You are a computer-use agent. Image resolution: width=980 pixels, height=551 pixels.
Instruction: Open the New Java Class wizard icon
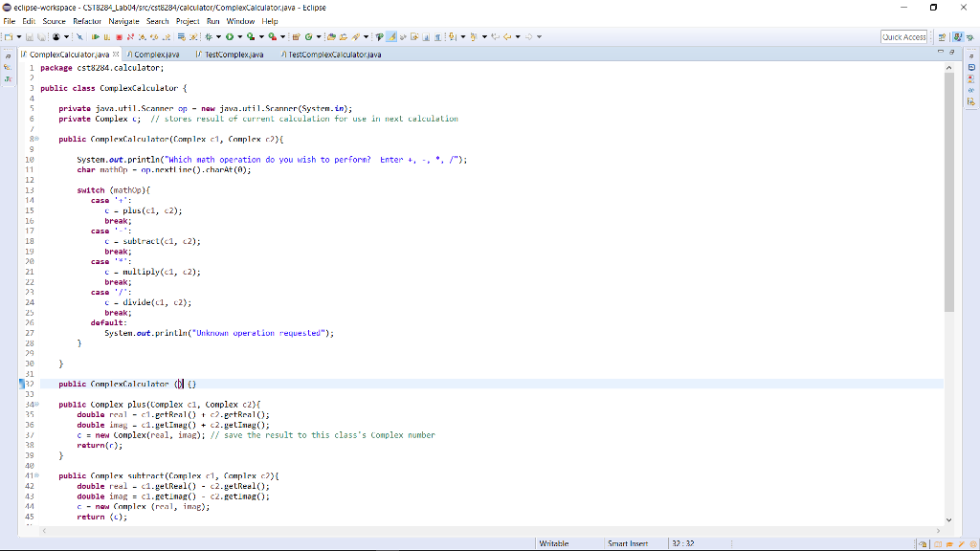coord(307,36)
